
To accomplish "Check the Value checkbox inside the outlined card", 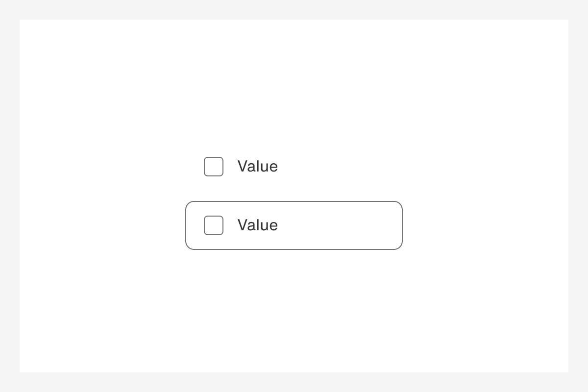I will coord(213,225).
